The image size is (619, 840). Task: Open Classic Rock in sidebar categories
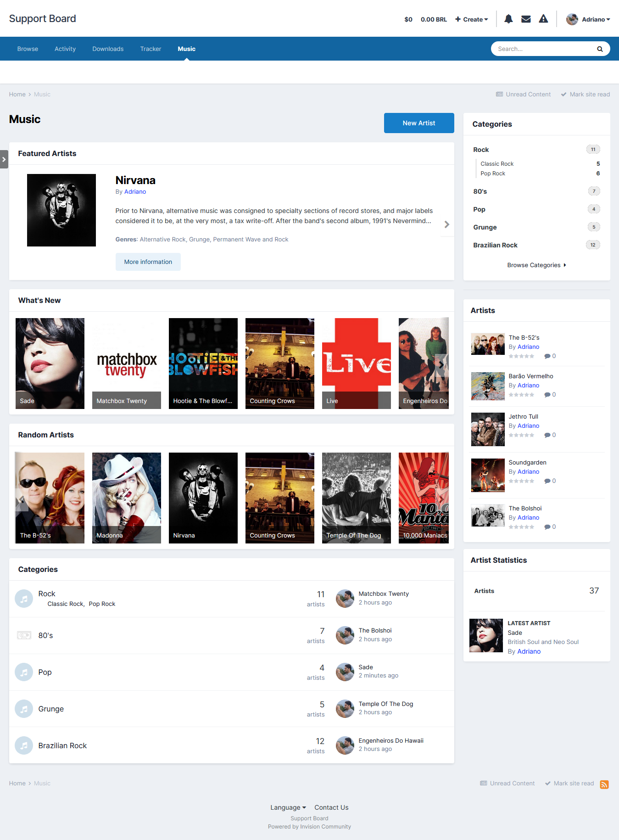pos(497,164)
